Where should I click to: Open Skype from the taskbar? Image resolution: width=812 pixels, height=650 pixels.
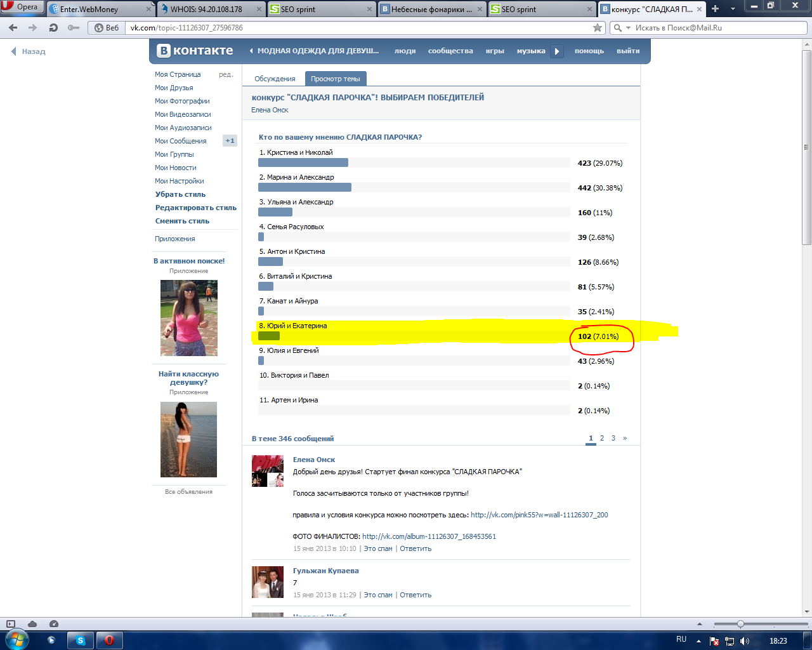(x=81, y=640)
